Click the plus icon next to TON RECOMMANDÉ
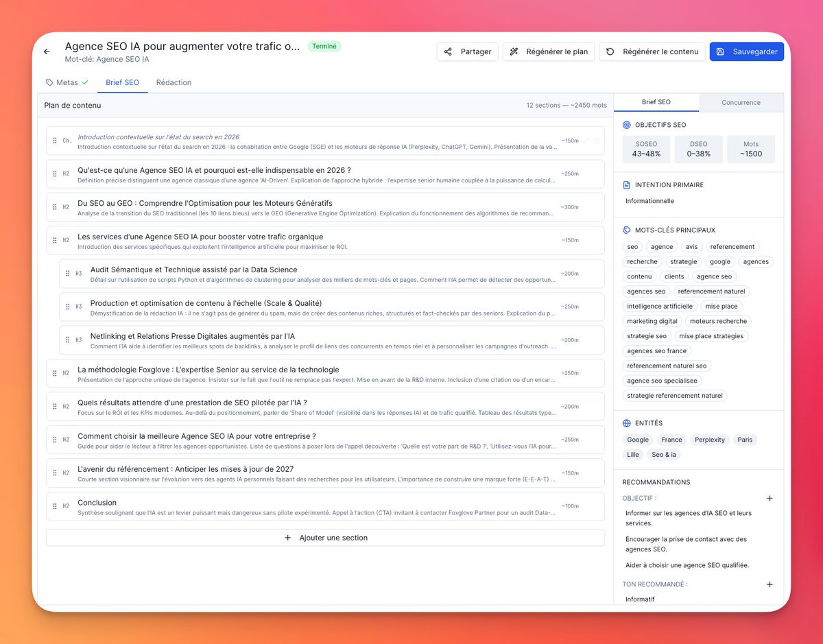823x644 pixels. [x=770, y=584]
